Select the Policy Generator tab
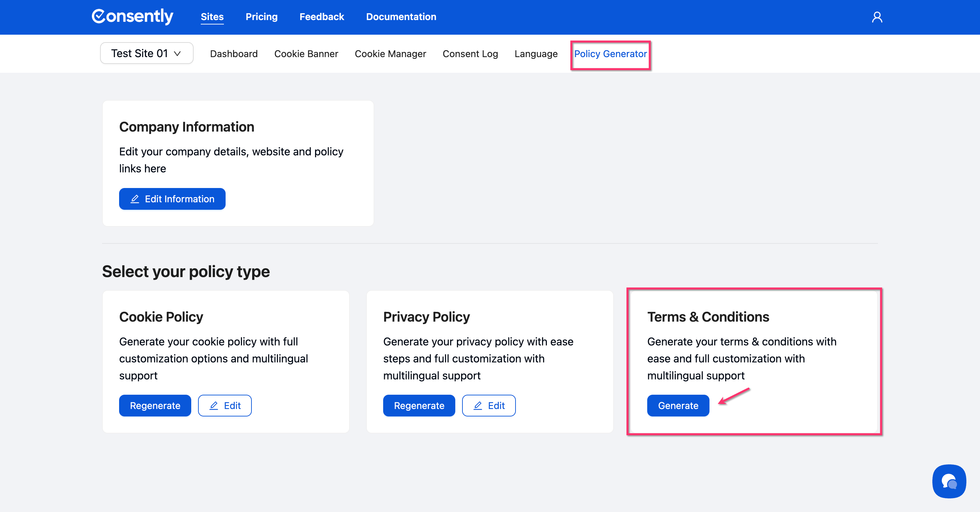 [610, 54]
